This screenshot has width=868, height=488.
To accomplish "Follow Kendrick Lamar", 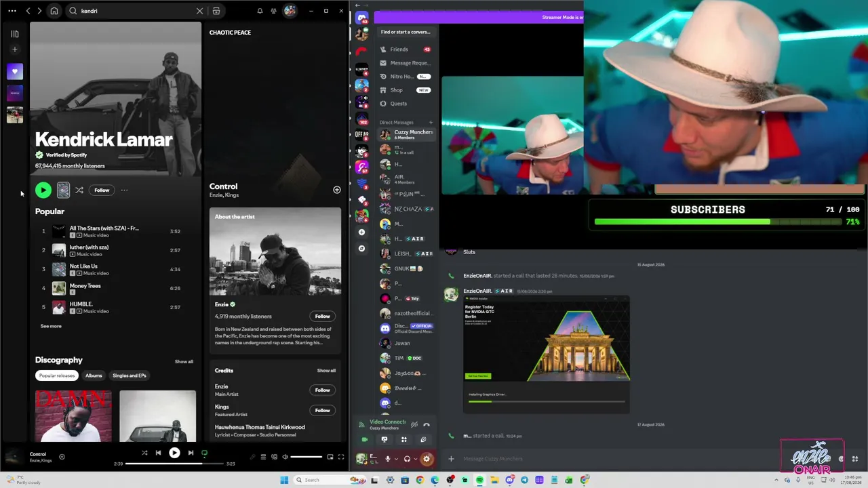I will point(102,190).
